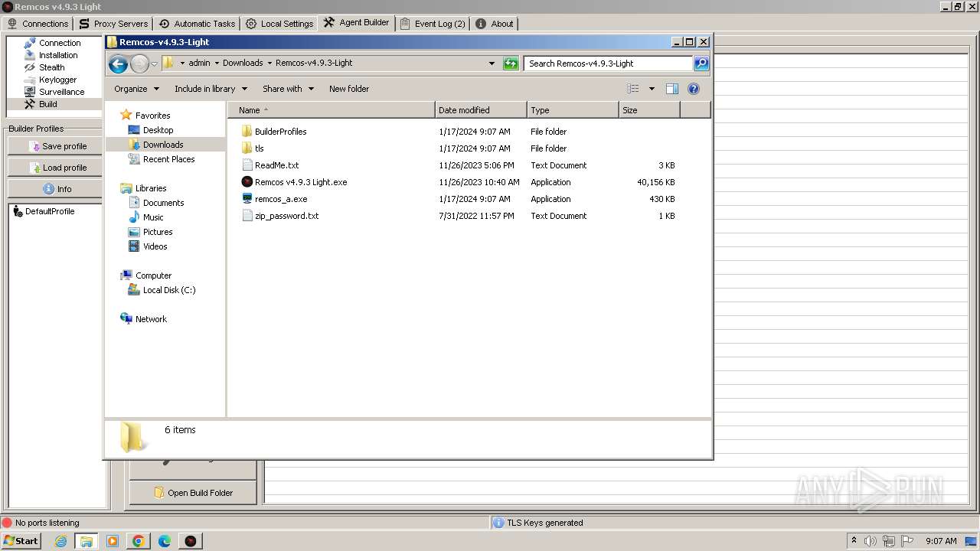
Task: Open the Connections tab in Remcos
Action: [x=38, y=24]
